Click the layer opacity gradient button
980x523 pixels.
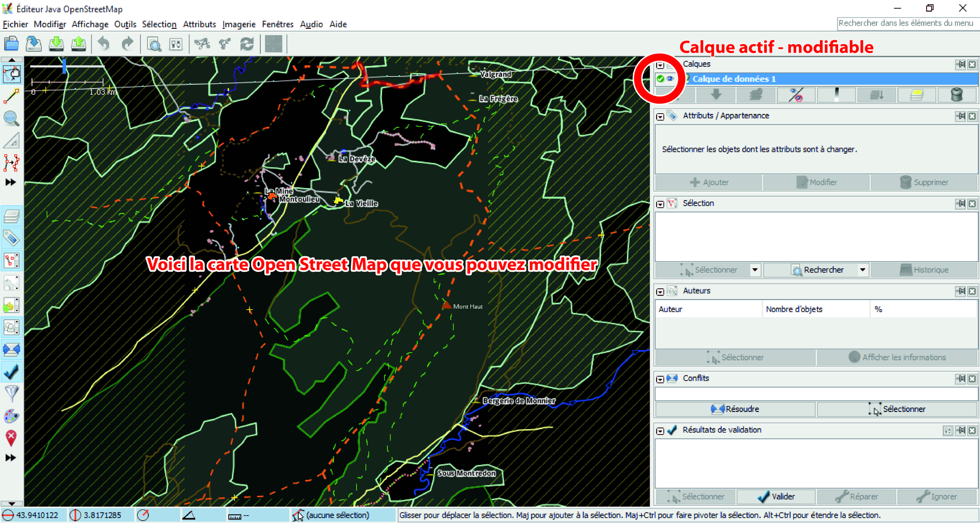coord(836,95)
